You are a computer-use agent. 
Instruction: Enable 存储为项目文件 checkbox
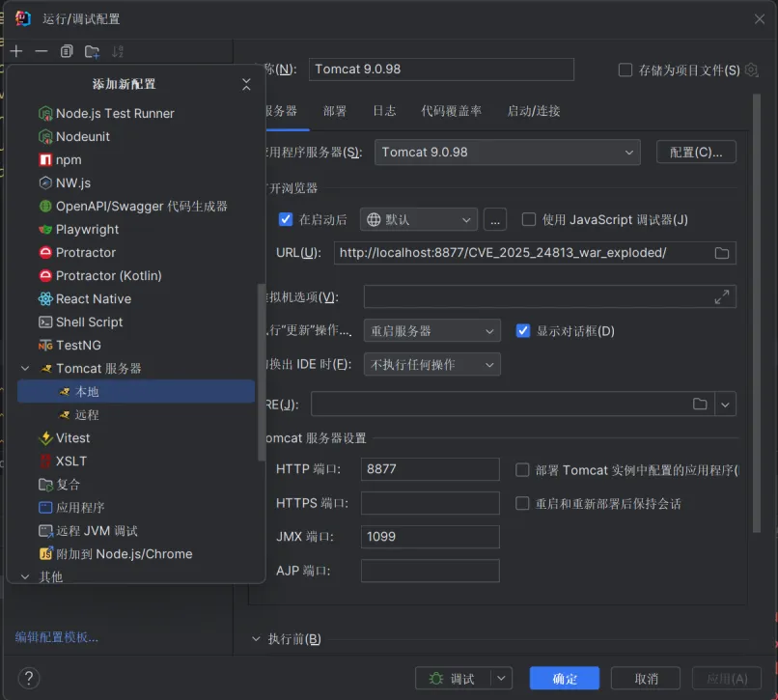click(625, 70)
